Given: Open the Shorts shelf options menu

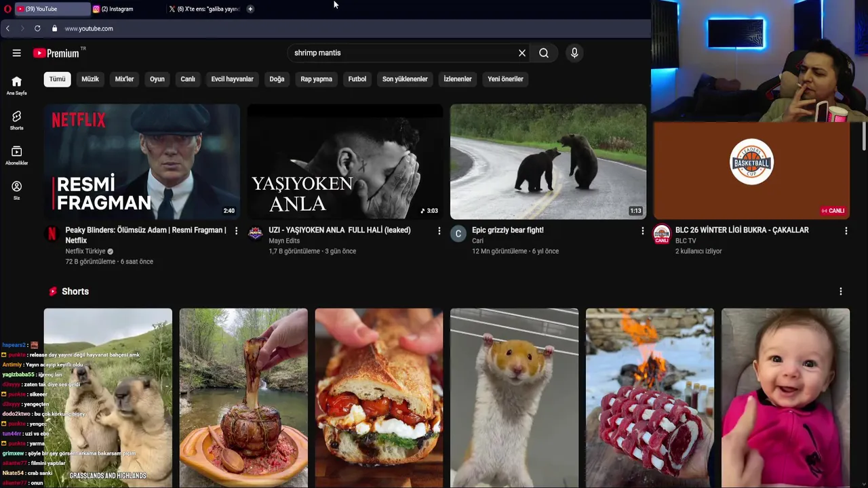Looking at the screenshot, I should tap(840, 291).
